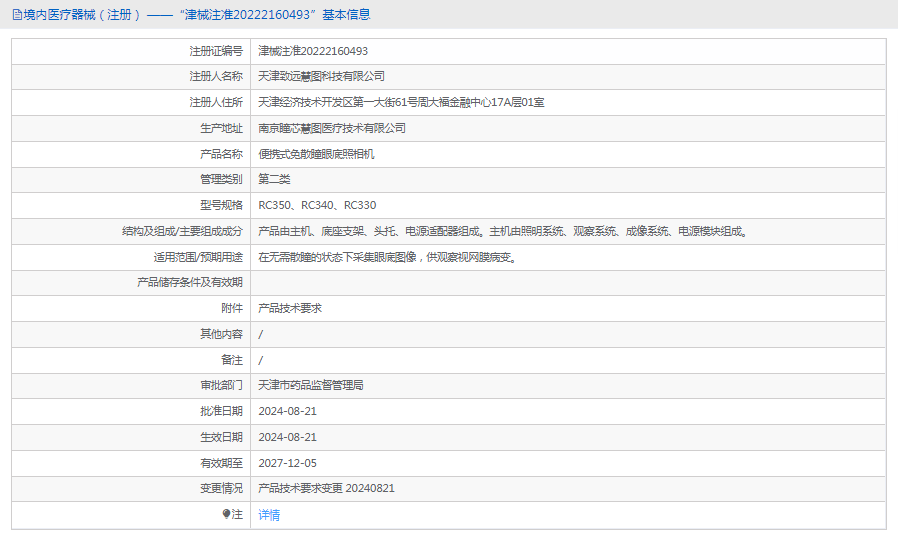Click the 批准日期 label
The width and height of the screenshot is (898, 535).
click(x=221, y=411)
